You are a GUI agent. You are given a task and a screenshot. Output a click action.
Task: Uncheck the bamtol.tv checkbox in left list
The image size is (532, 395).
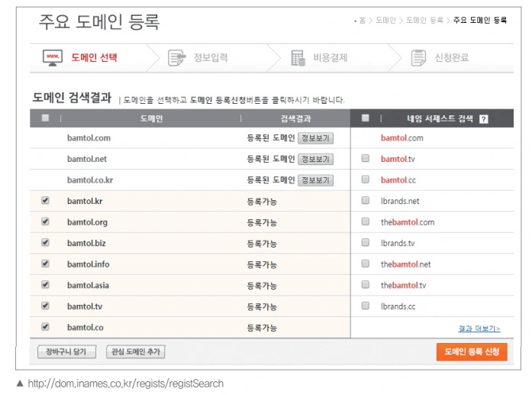pos(45,306)
